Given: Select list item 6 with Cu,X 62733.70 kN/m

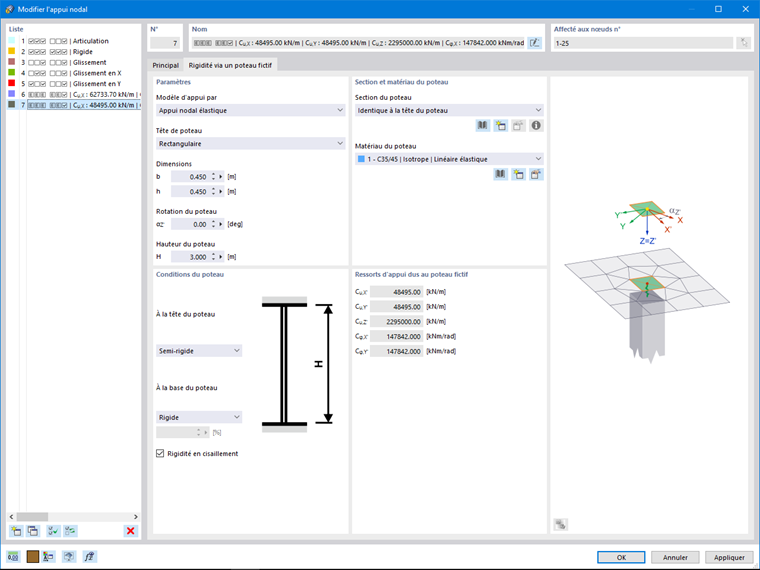Looking at the screenshot, I should (74, 95).
